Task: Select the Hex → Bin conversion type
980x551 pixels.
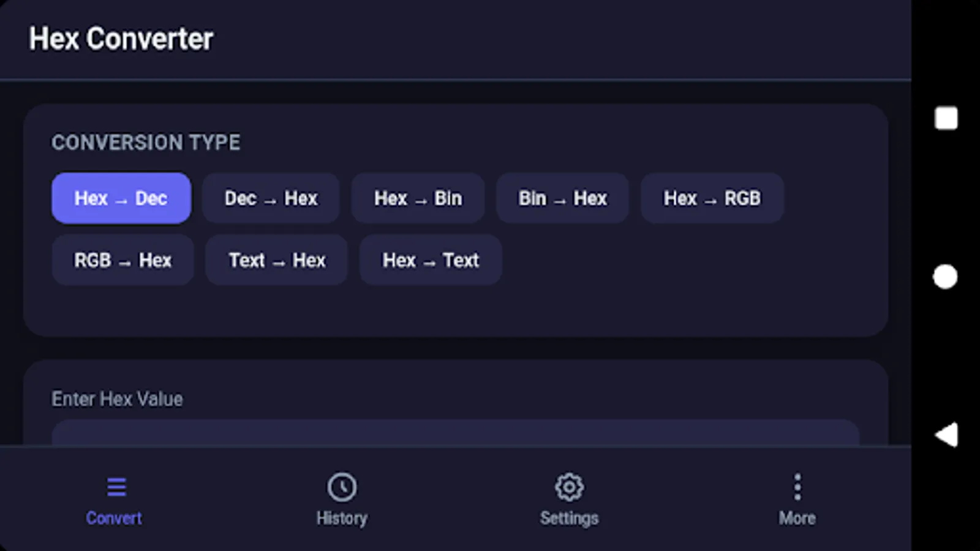Action: (x=418, y=198)
